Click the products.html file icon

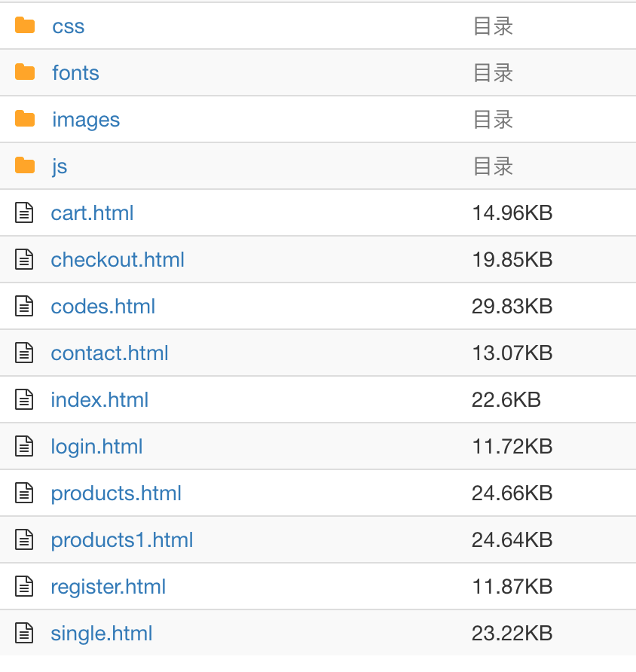coord(25,493)
